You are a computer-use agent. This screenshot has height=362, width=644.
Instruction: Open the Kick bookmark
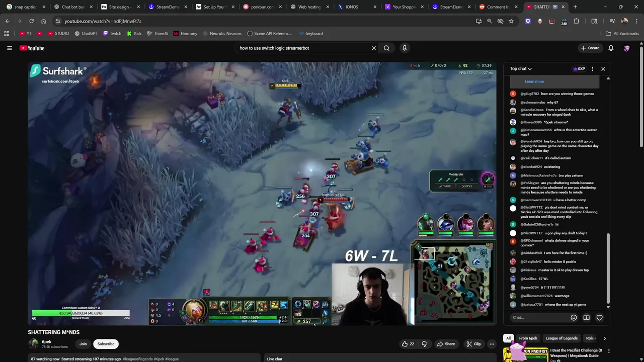point(134,34)
